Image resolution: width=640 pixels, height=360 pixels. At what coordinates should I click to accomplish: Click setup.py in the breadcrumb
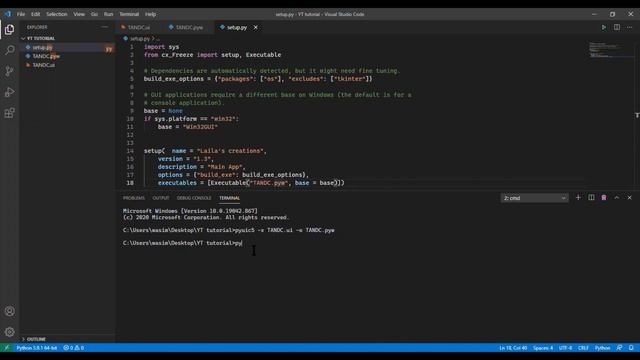click(x=140, y=39)
